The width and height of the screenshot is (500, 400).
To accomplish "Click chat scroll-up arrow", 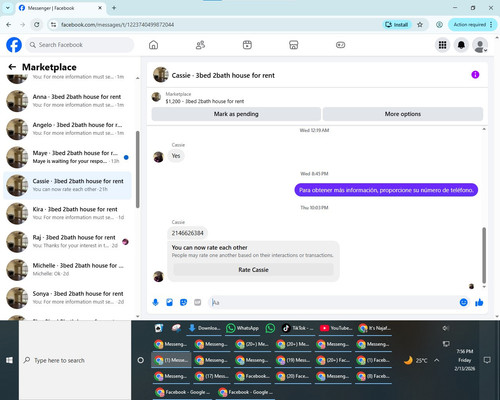I will coord(484,129).
